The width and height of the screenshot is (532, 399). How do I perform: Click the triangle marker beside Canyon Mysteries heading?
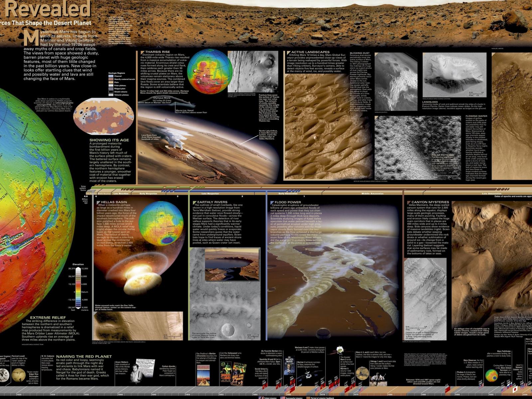[x=409, y=202]
